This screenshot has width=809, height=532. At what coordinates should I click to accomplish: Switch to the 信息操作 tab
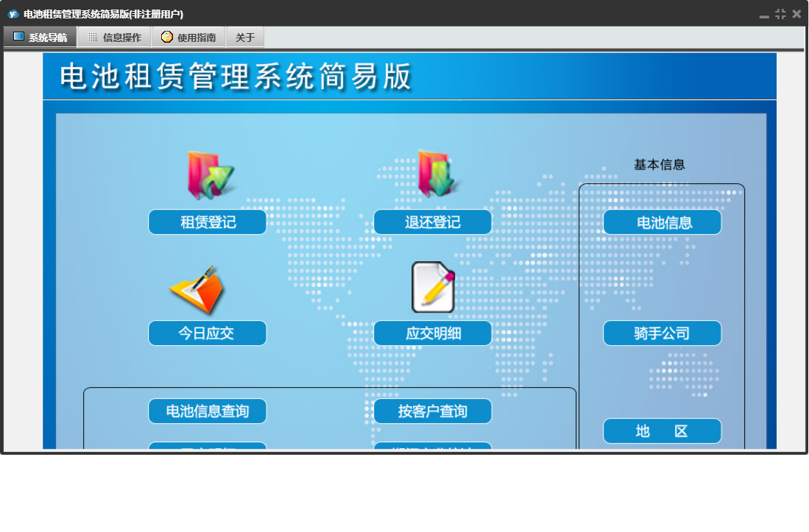pyautogui.click(x=115, y=37)
